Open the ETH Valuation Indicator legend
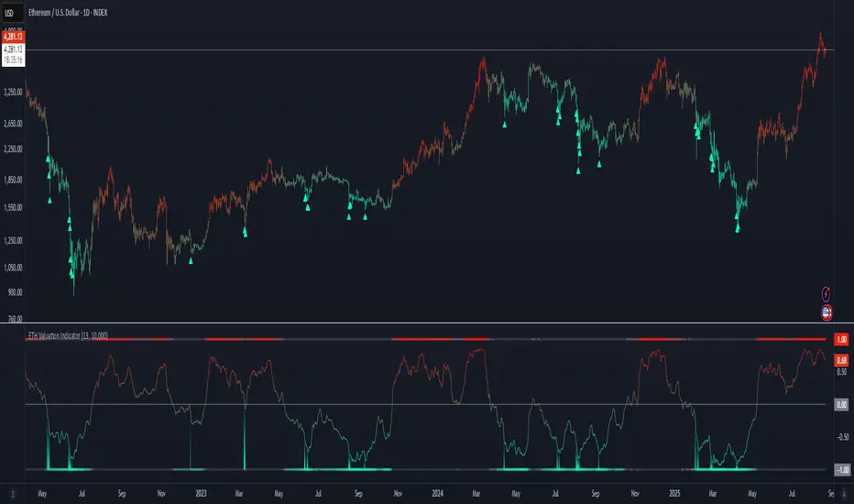This screenshot has width=854, height=504. click(68, 335)
